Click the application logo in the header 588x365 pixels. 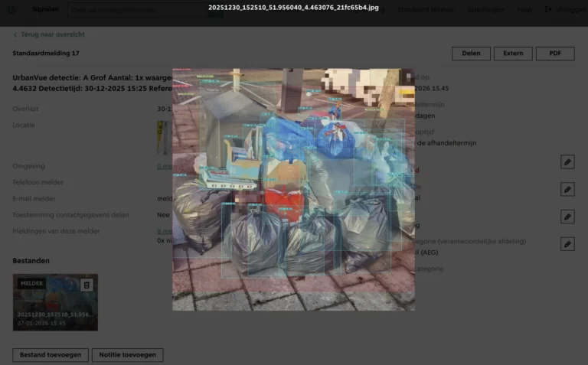click(x=12, y=9)
